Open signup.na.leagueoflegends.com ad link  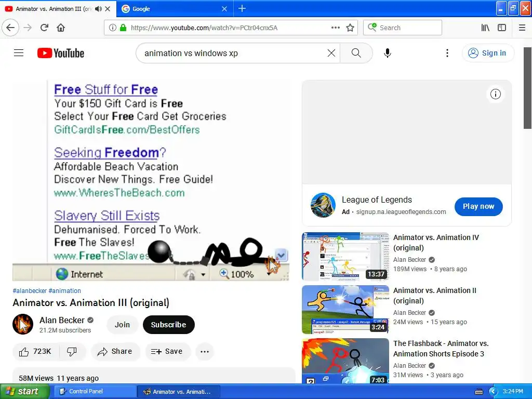pos(401,212)
